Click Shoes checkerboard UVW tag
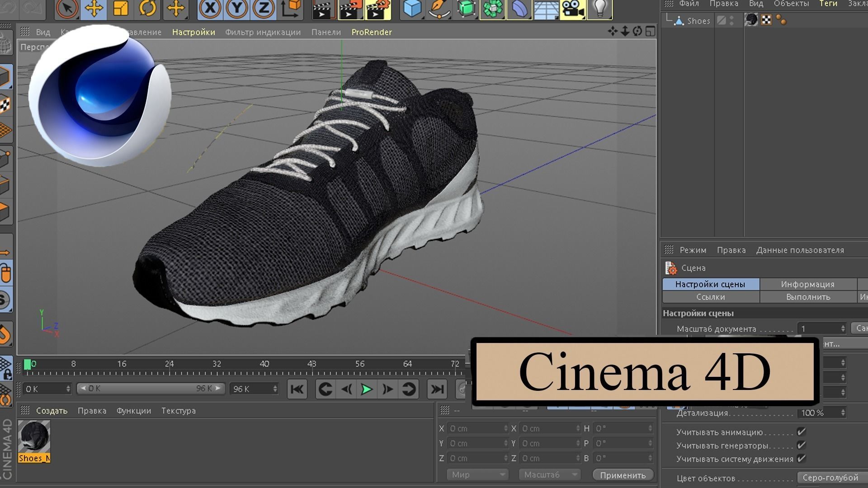868x488 pixels. click(x=766, y=20)
